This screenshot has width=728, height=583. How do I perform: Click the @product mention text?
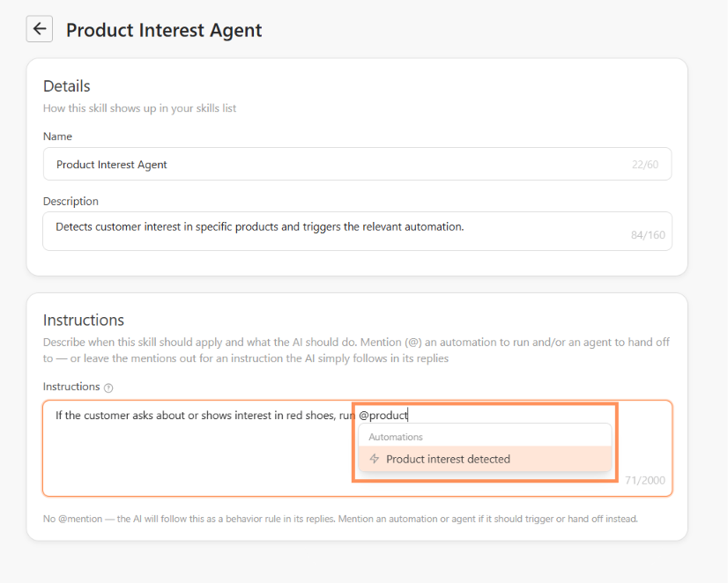tap(383, 415)
